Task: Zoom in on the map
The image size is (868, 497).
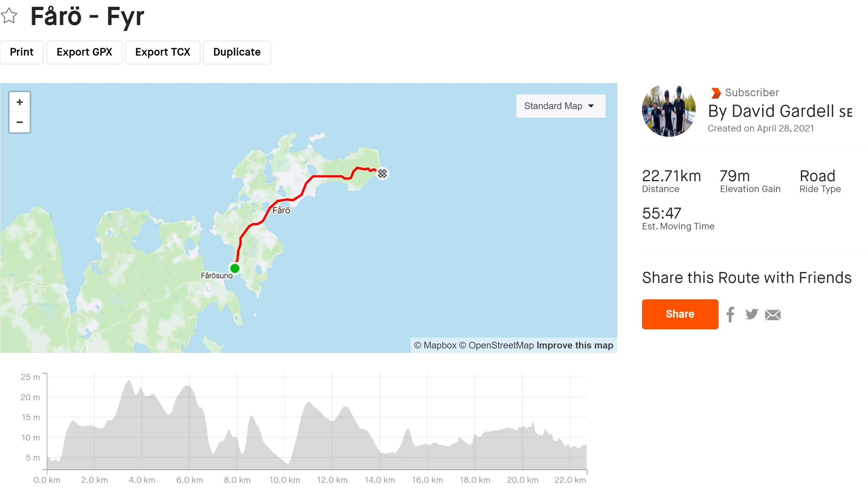Action: pos(20,102)
